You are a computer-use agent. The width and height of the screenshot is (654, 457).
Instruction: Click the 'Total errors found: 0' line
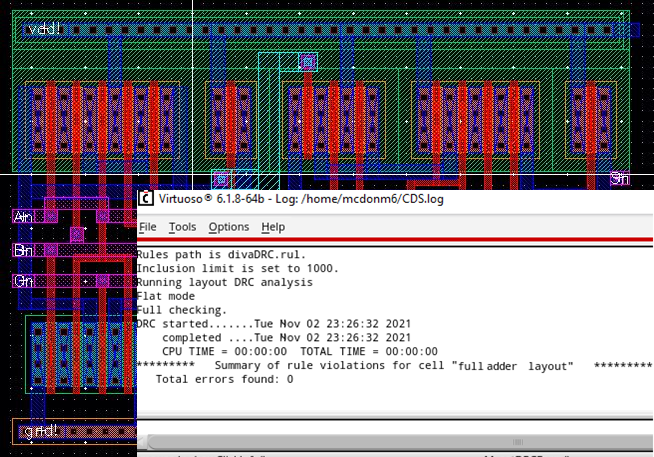click(224, 379)
